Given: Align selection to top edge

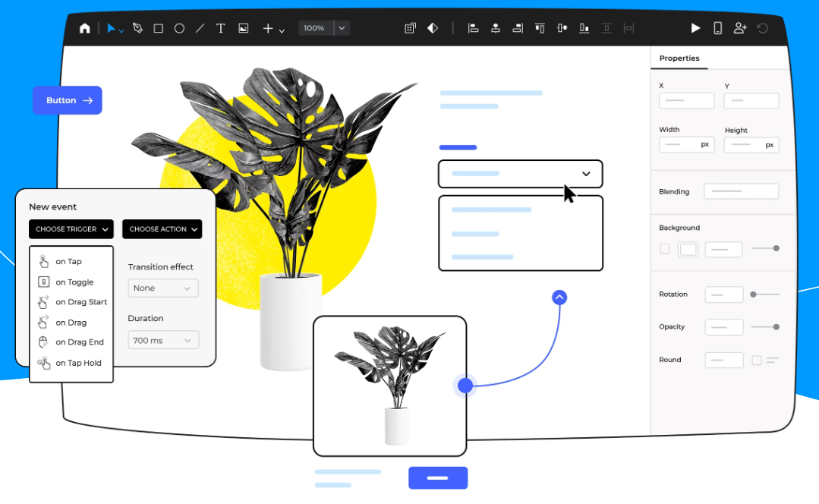Looking at the screenshot, I should click(x=540, y=28).
